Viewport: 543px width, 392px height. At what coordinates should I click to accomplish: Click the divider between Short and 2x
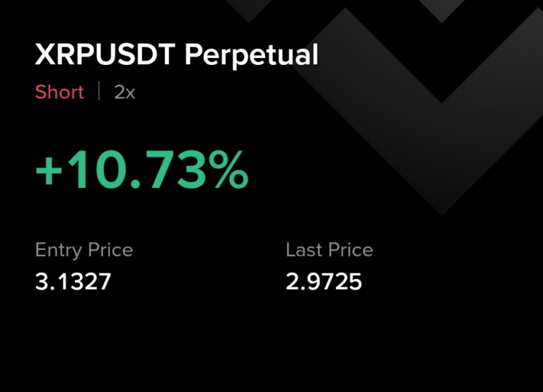coord(99,92)
